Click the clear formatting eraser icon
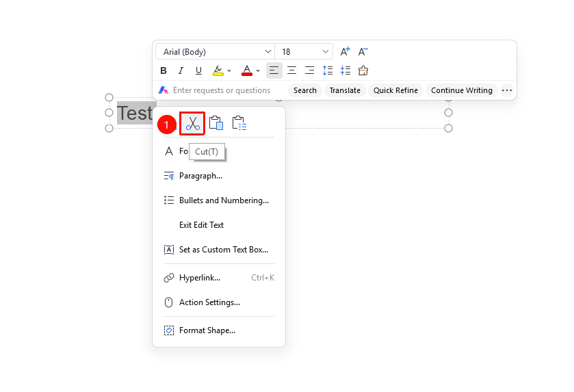The image size is (574, 392). point(363,70)
